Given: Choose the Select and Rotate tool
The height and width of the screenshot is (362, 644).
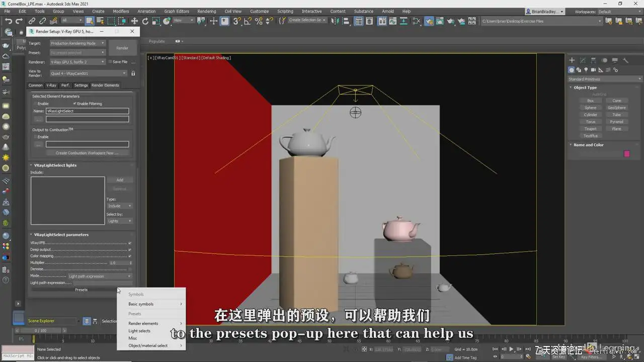Looking at the screenshot, I should (x=145, y=21).
